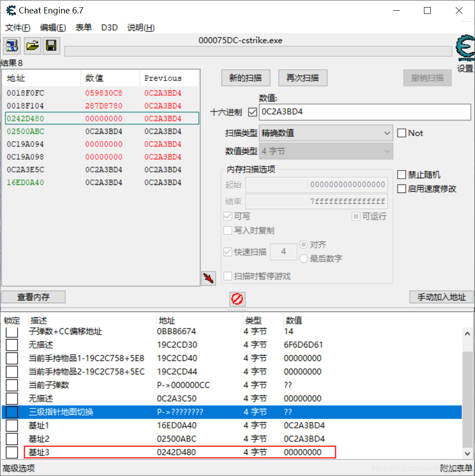The width and height of the screenshot is (475, 476).
Task: Open the D3D menu
Action: pyautogui.click(x=110, y=28)
